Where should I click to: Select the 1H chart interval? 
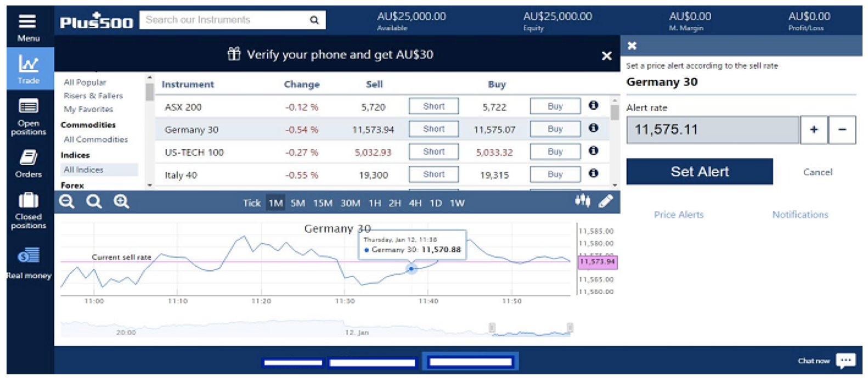375,203
